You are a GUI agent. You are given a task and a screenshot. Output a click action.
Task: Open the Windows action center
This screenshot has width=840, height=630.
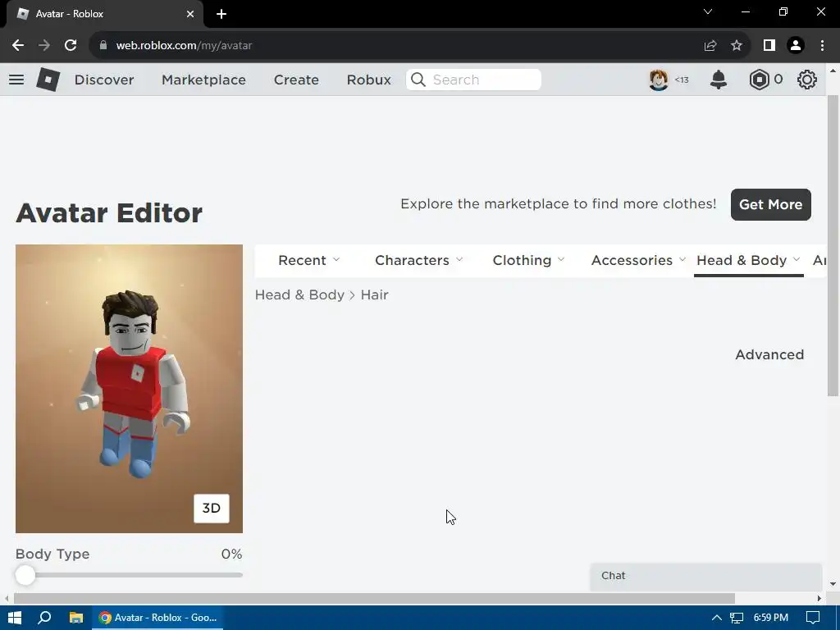point(813,618)
